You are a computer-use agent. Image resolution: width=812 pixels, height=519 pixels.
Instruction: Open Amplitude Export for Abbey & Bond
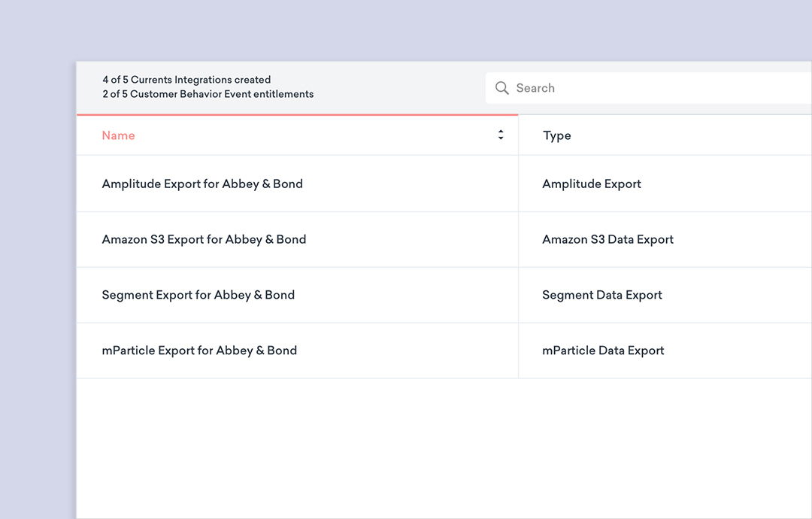pos(202,184)
